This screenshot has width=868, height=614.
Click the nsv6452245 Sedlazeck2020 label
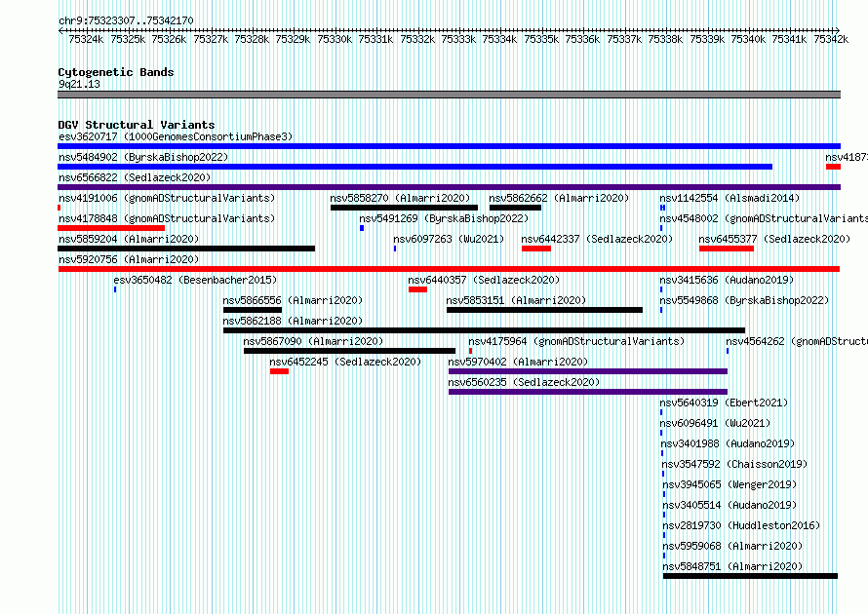(x=345, y=362)
